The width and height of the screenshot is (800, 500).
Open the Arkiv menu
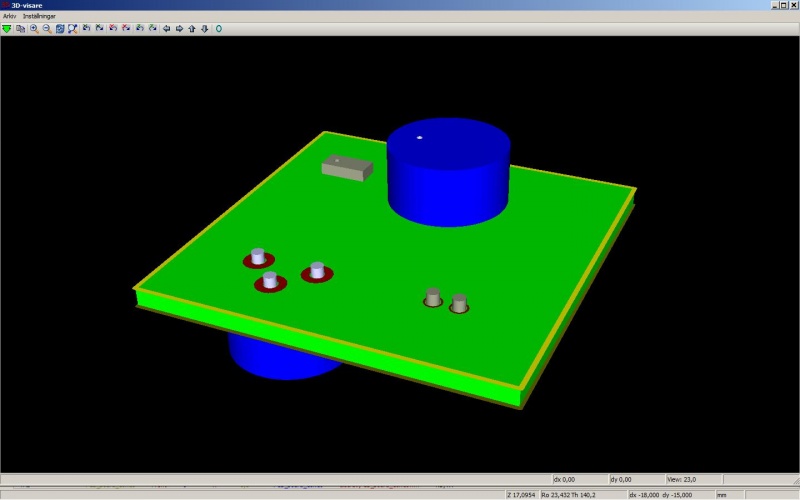(9, 16)
